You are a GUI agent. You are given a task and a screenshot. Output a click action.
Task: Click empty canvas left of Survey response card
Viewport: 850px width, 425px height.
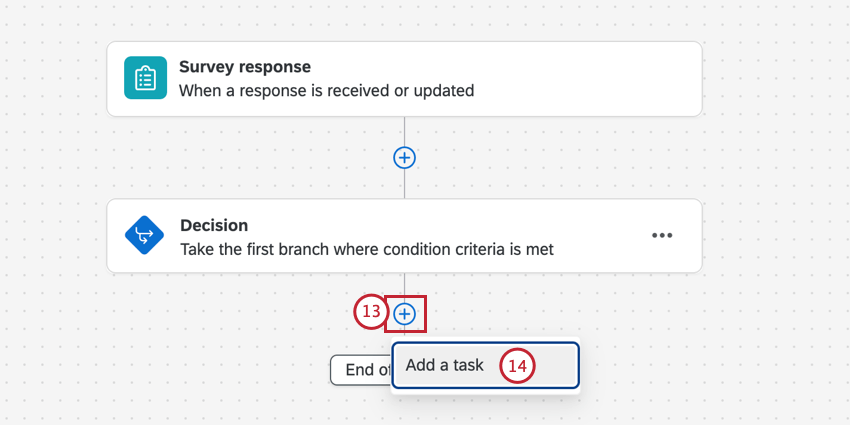click(x=52, y=79)
